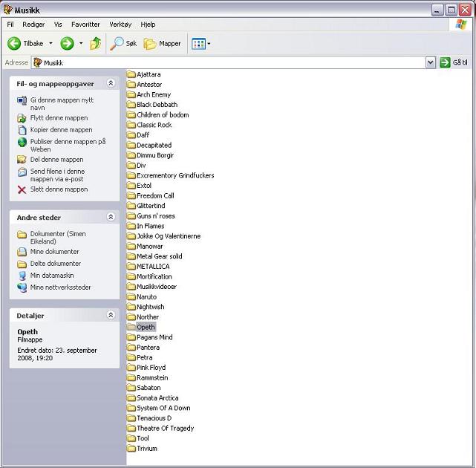Screen dimensions: 476x468
Task: Click Send filene i denne mappen link
Action: (x=57, y=175)
